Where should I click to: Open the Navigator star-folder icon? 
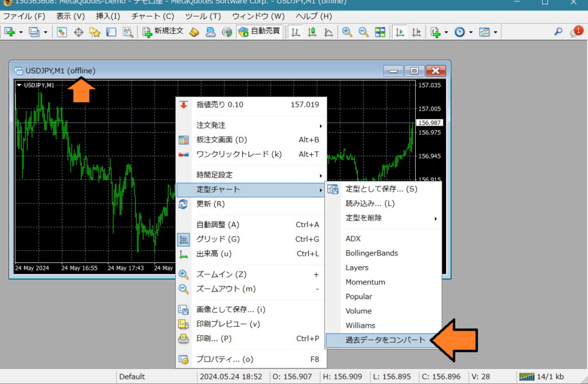click(96, 32)
